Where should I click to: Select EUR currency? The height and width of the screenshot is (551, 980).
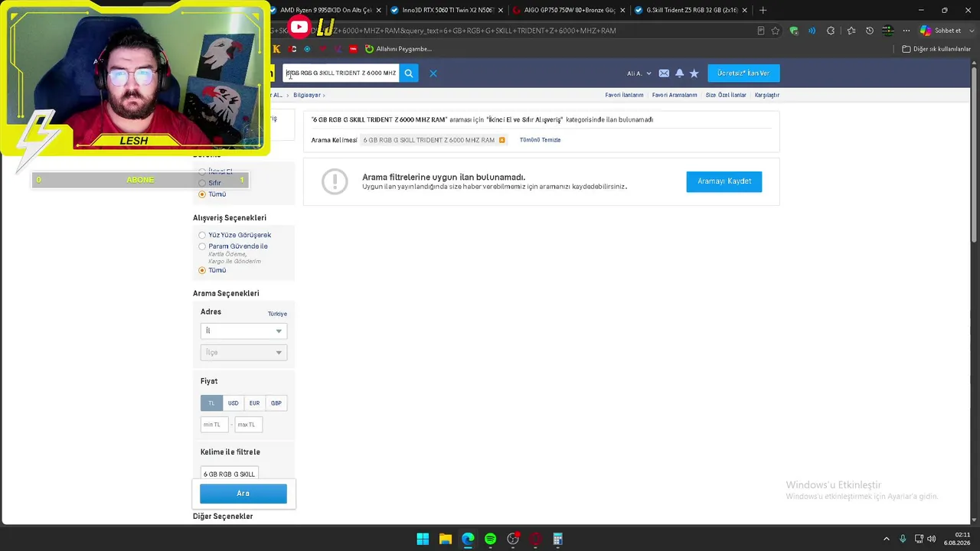coord(254,403)
